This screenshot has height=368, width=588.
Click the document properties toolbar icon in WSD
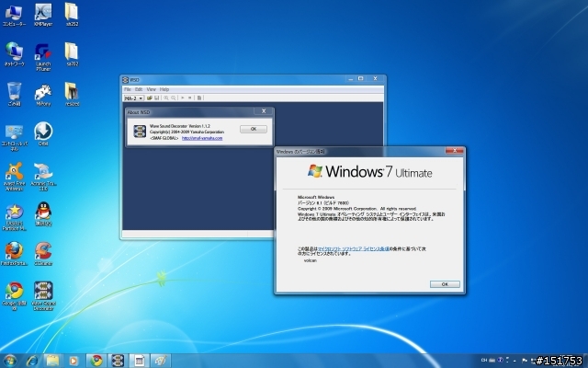click(199, 98)
